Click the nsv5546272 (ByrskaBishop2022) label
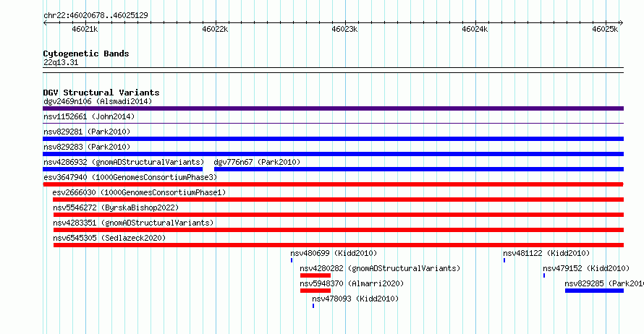 click(116, 207)
